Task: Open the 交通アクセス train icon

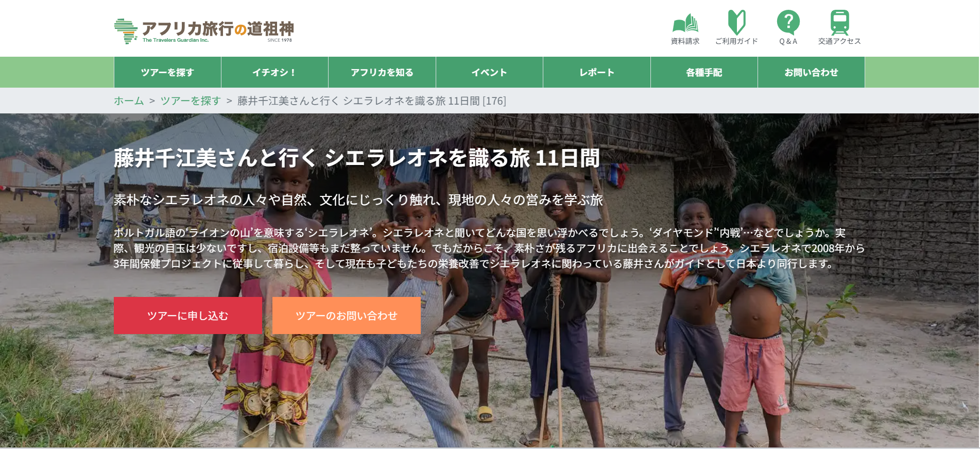Action: tap(839, 23)
